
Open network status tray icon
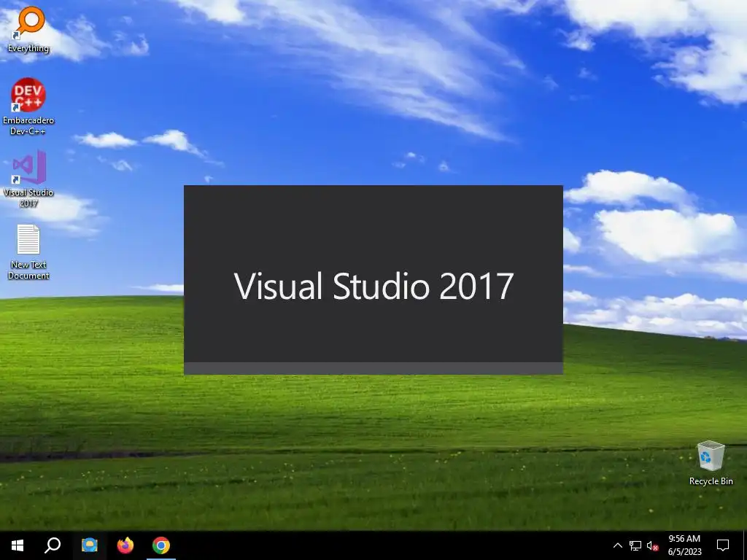(635, 545)
